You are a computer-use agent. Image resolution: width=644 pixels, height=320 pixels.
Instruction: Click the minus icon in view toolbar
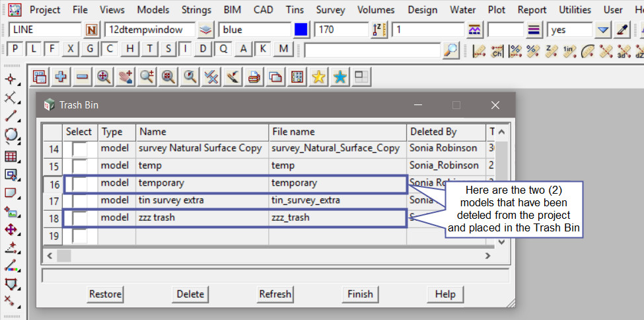[x=82, y=77]
